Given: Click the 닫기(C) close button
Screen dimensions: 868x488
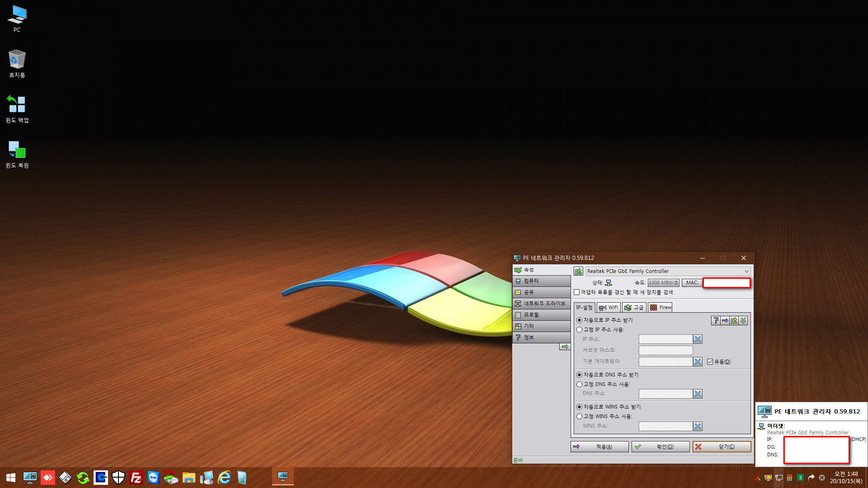Looking at the screenshot, I should pos(722,446).
